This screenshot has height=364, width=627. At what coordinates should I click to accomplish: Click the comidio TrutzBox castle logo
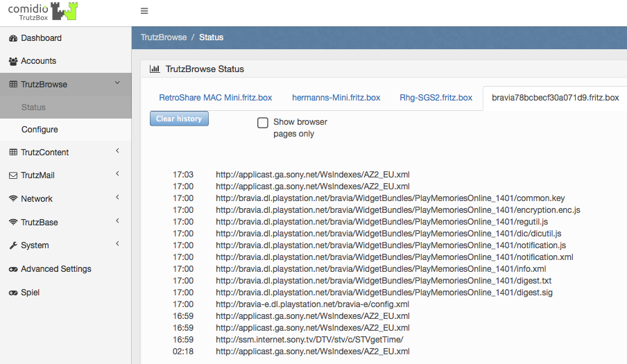coord(43,11)
